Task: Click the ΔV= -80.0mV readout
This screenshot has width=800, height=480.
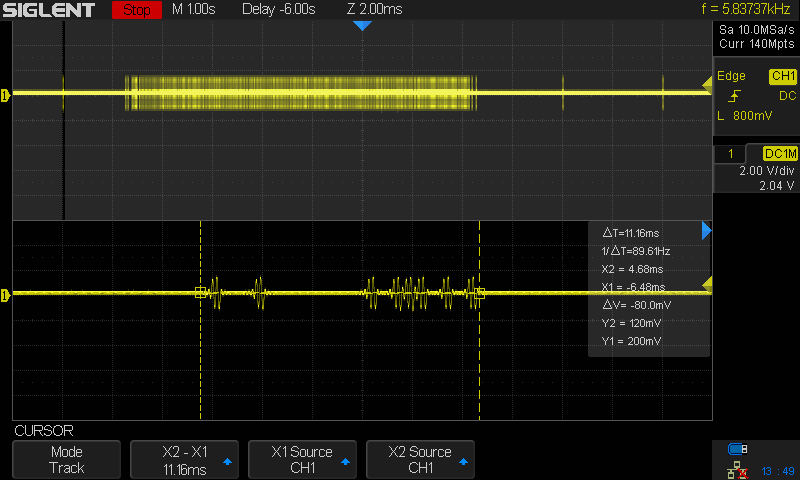Action: pyautogui.click(x=637, y=305)
